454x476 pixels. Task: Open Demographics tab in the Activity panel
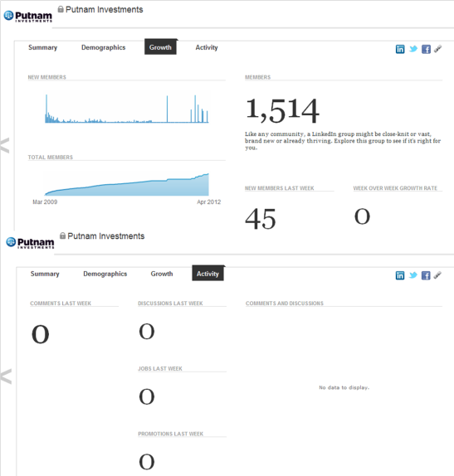(x=105, y=274)
